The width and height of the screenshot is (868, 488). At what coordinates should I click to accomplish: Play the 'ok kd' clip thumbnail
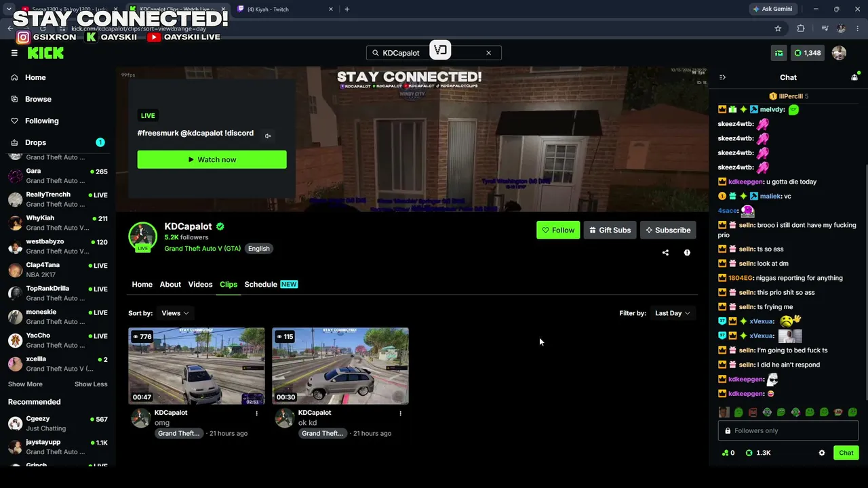coord(340,366)
